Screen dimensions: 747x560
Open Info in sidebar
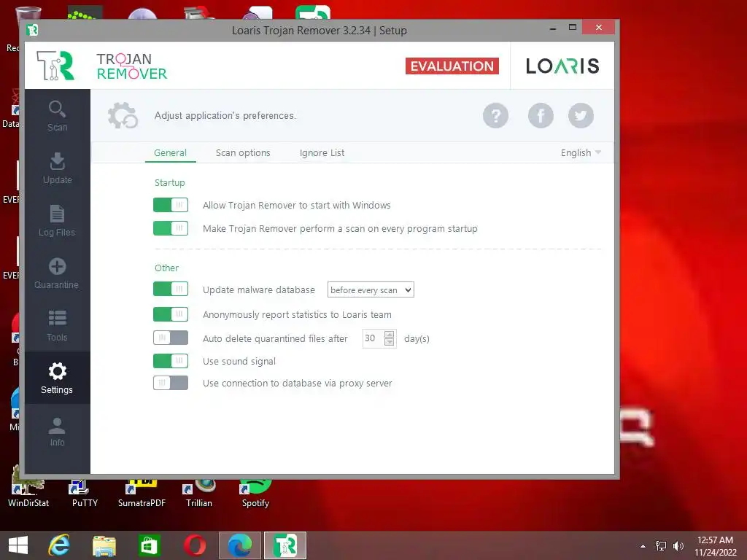click(x=57, y=431)
